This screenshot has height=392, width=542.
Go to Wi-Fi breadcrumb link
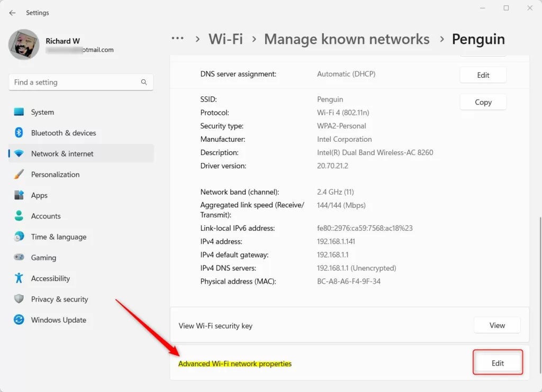[x=225, y=39]
